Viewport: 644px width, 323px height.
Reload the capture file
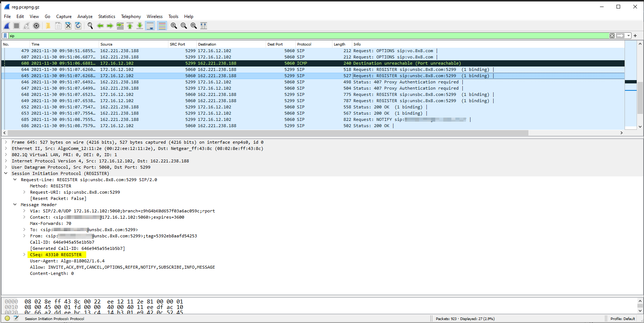click(x=78, y=26)
